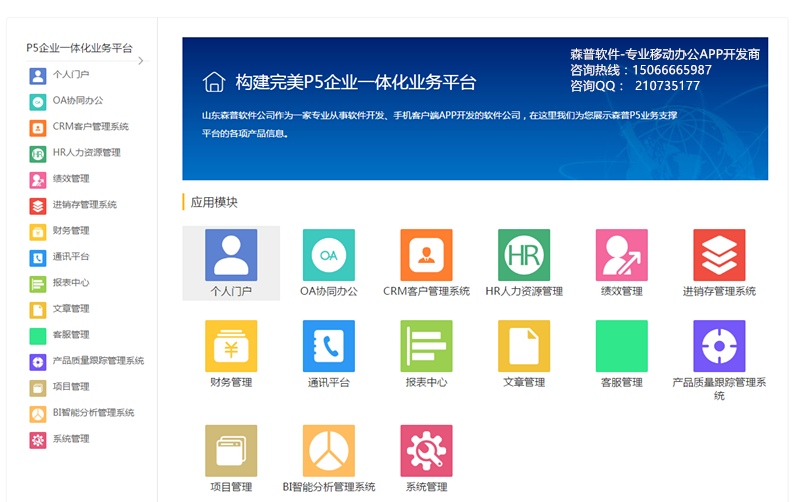This screenshot has width=800, height=502.
Task: Click sidebar 文章管理 yellow document icon
Action: coord(38,310)
